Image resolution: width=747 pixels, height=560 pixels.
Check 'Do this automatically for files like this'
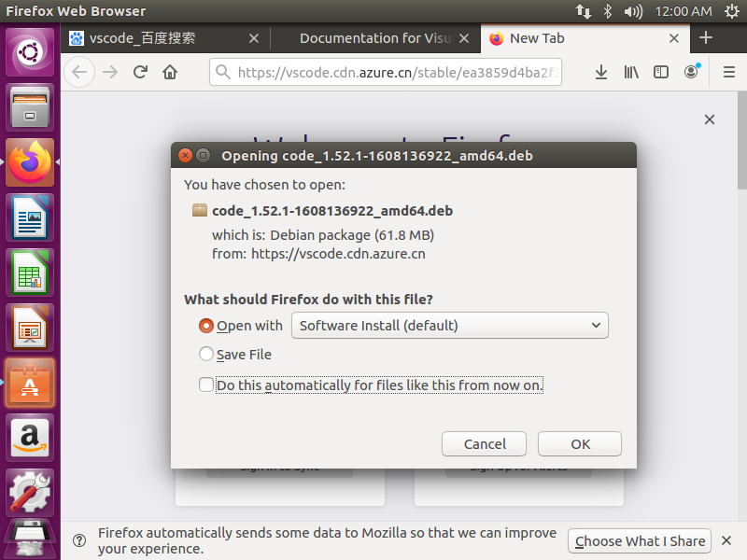[205, 385]
